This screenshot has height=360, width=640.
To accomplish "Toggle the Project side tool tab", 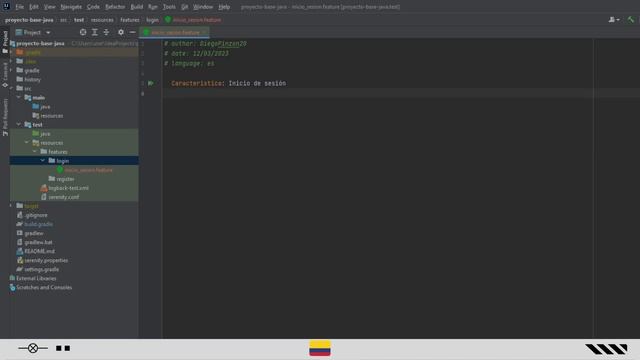I will point(5,42).
